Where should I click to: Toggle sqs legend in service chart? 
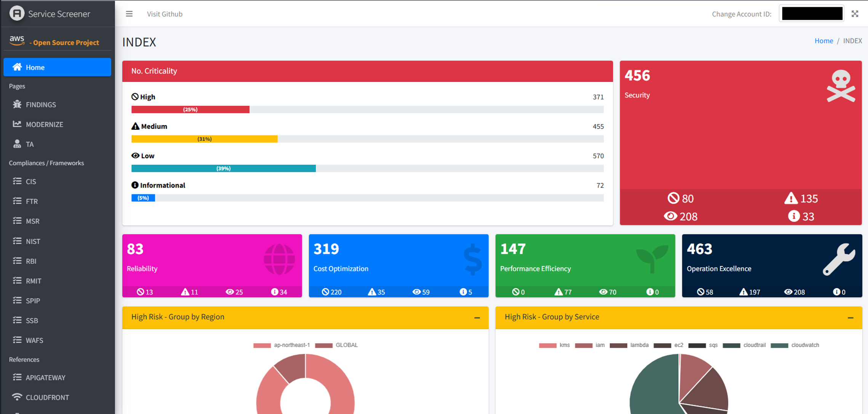703,345
